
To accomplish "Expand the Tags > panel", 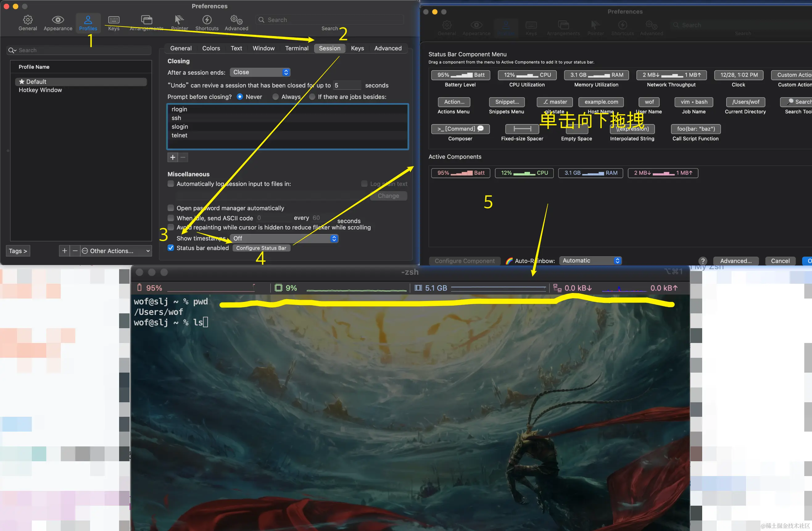I will coord(18,251).
